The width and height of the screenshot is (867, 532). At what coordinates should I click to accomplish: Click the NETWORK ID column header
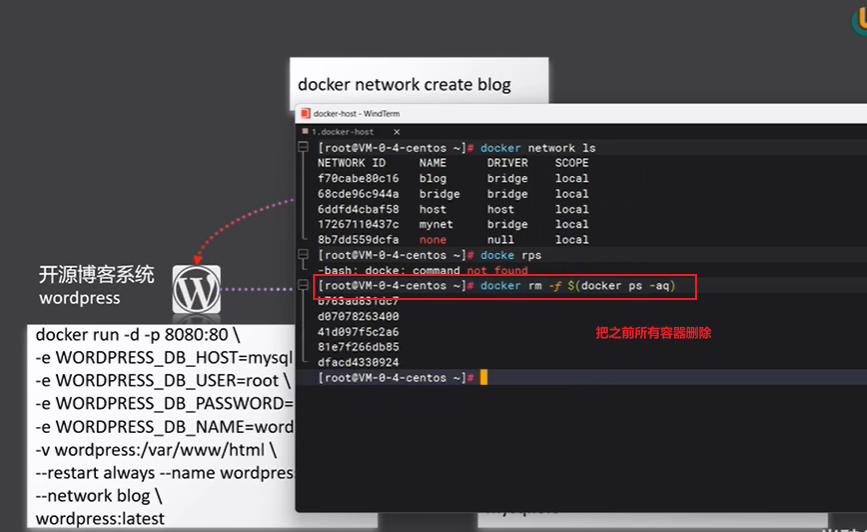[x=351, y=163]
